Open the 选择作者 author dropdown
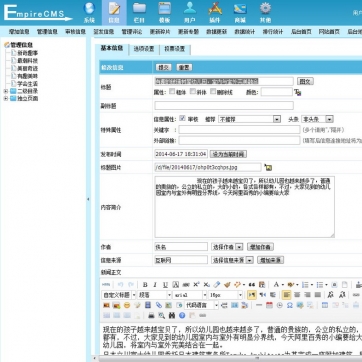 pos(227,247)
